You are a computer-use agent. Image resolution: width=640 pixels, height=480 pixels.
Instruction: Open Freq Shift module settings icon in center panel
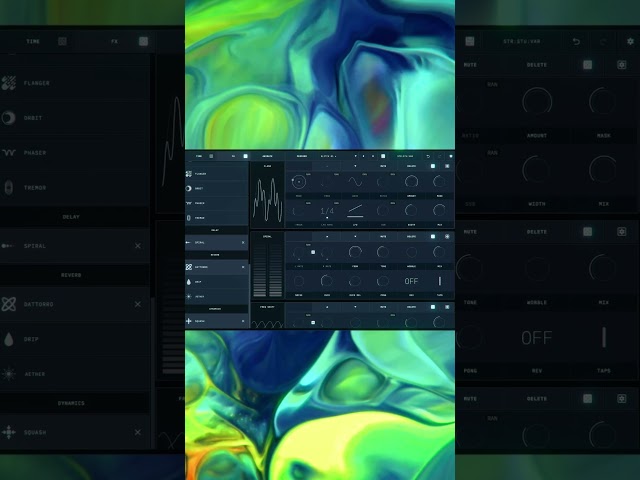(x=447, y=307)
